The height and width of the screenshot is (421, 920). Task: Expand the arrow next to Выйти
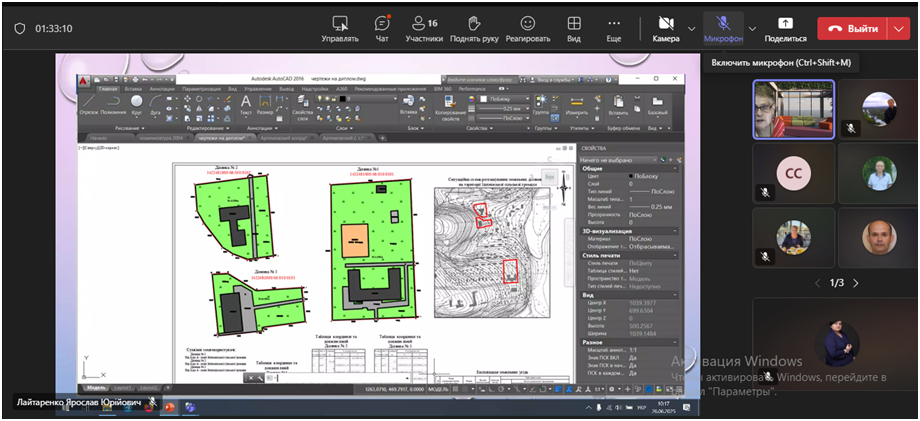896,29
